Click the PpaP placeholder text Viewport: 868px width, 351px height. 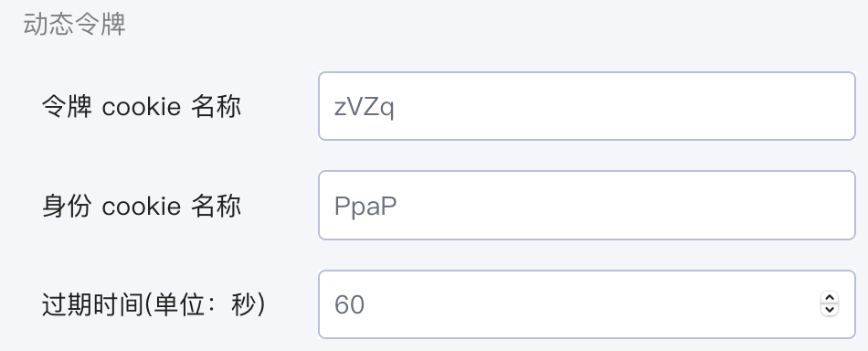pos(365,207)
